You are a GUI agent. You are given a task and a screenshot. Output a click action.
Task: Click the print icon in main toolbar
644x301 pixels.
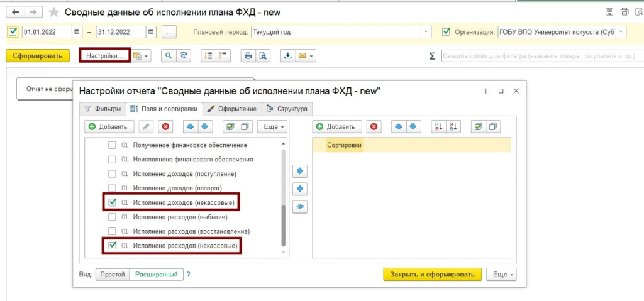(248, 56)
